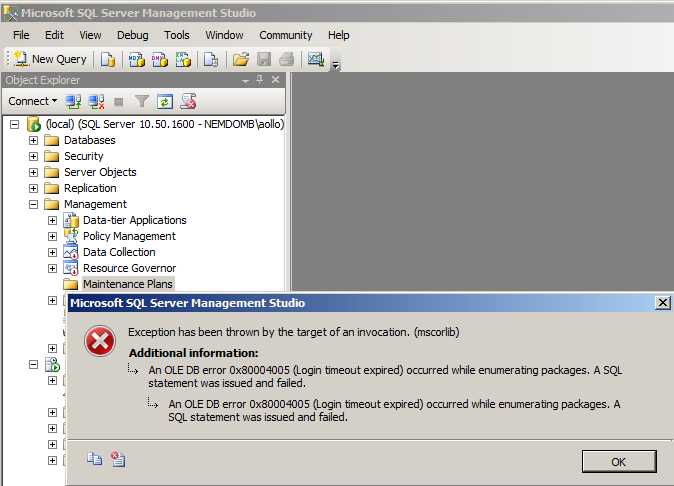Expand the Server Objects folder
Image resolution: width=674 pixels, height=486 pixels.
[x=34, y=172]
